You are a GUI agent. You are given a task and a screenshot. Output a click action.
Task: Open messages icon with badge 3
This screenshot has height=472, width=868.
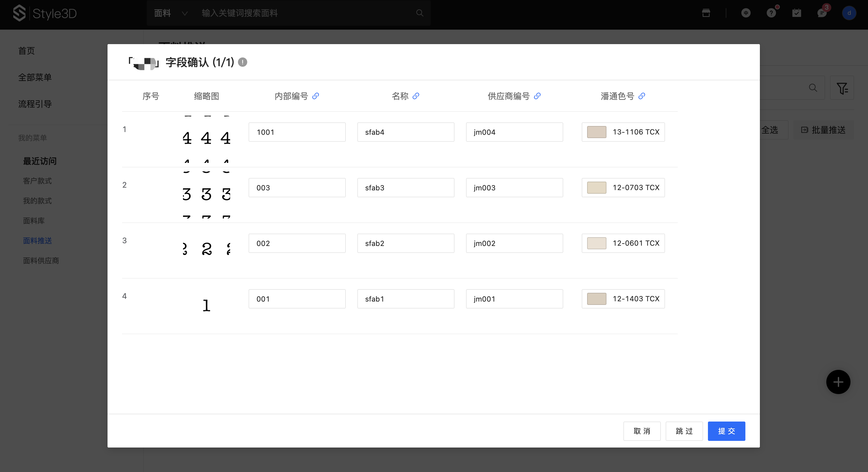coord(822,13)
